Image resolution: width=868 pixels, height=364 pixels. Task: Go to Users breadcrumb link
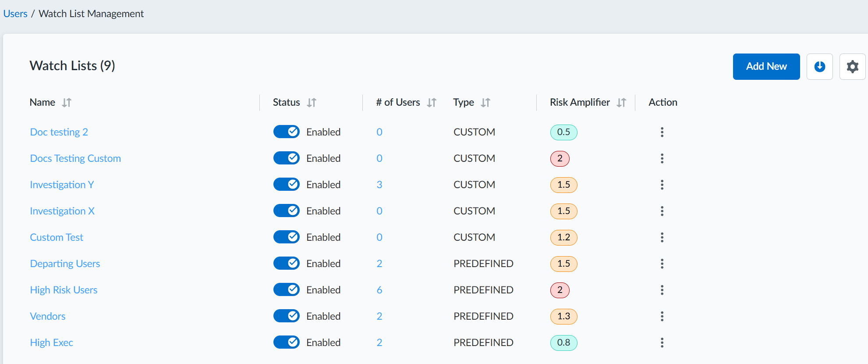tap(15, 14)
